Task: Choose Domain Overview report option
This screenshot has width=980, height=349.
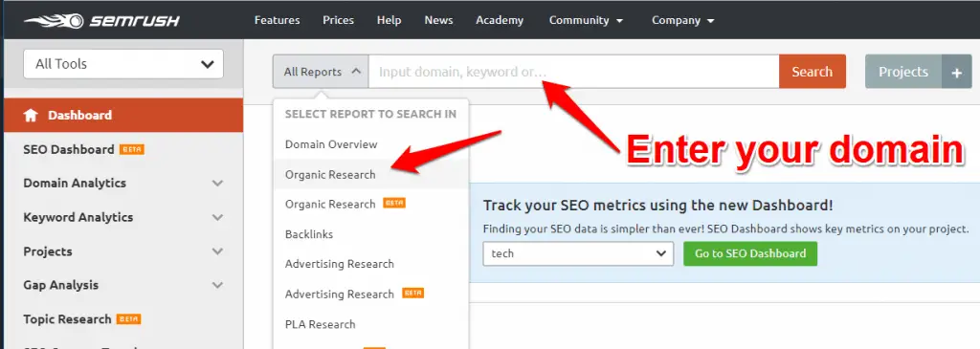Action: 331,144
